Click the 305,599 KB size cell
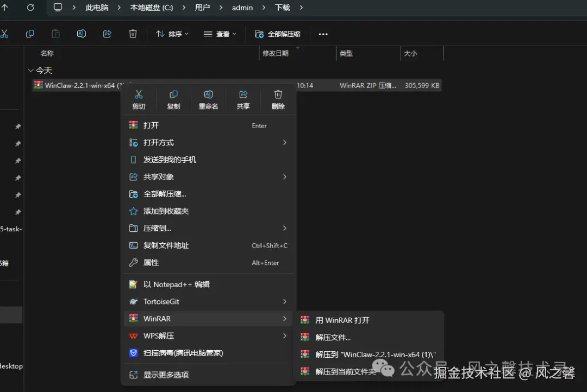This screenshot has height=392, width=587. click(x=422, y=85)
